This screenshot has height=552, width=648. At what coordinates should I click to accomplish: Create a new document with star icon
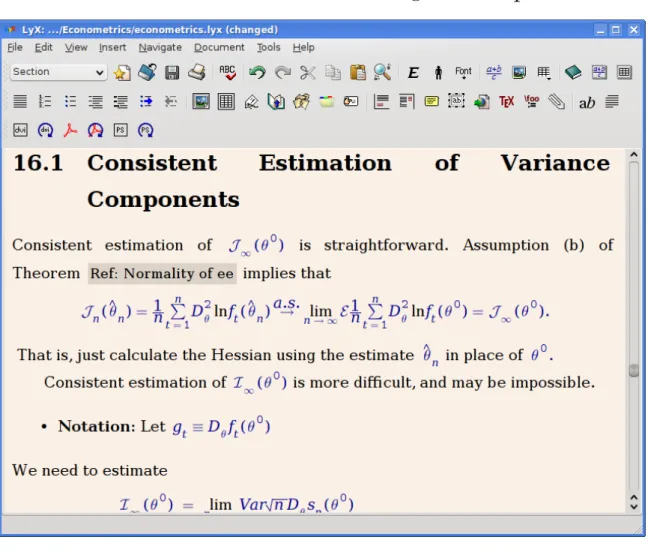(x=122, y=73)
